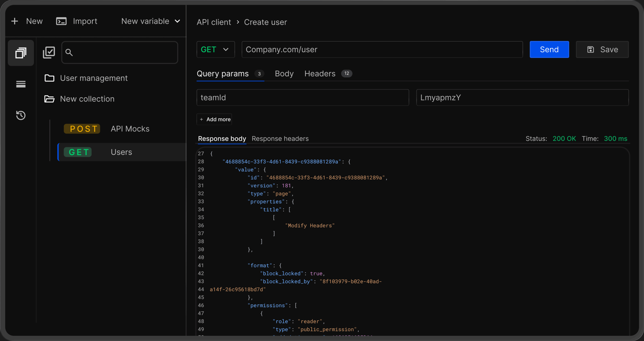The image size is (644, 341).
Task: Click the Company.com/user URL field
Action: tap(382, 50)
